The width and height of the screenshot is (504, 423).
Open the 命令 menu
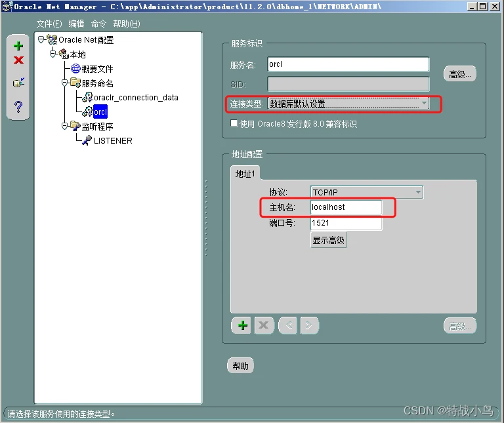pyautogui.click(x=98, y=24)
